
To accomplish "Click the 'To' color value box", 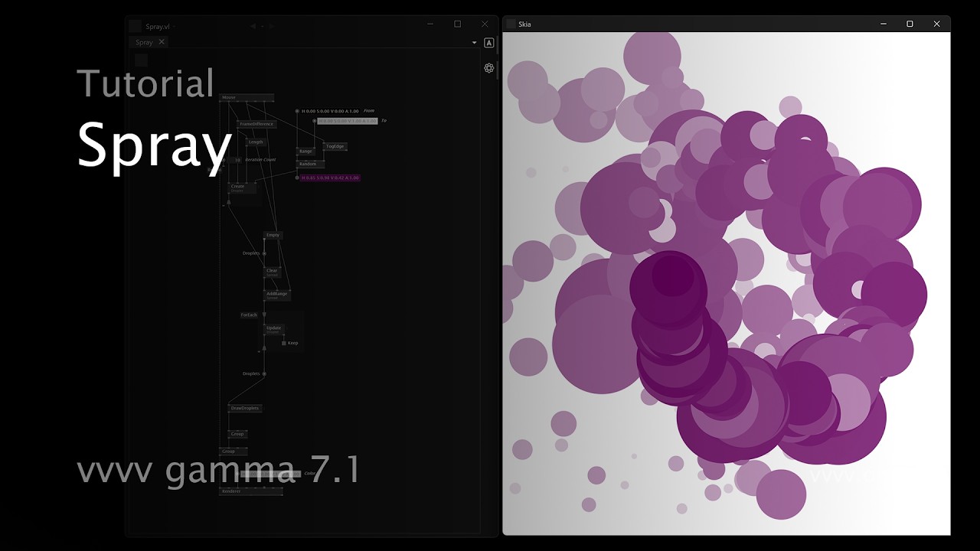I will tap(348, 121).
